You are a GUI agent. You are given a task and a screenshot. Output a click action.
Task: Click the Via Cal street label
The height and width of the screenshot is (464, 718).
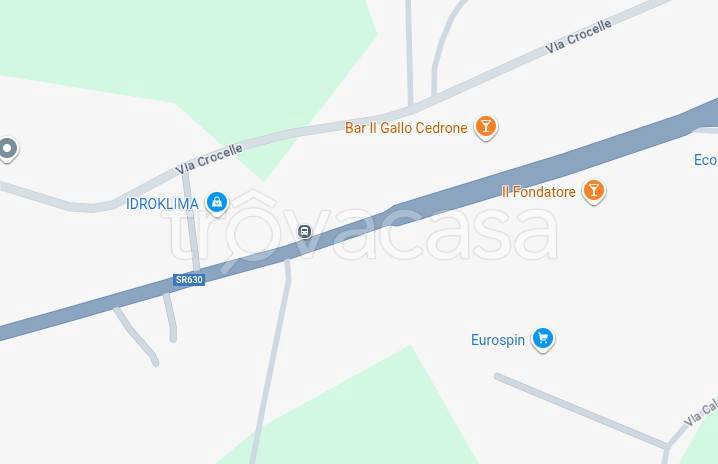point(701,413)
